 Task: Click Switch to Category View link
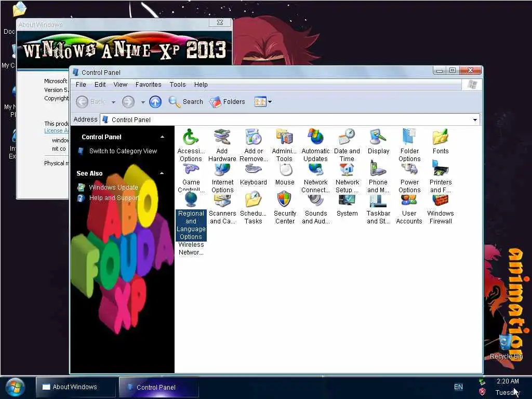[x=123, y=151]
